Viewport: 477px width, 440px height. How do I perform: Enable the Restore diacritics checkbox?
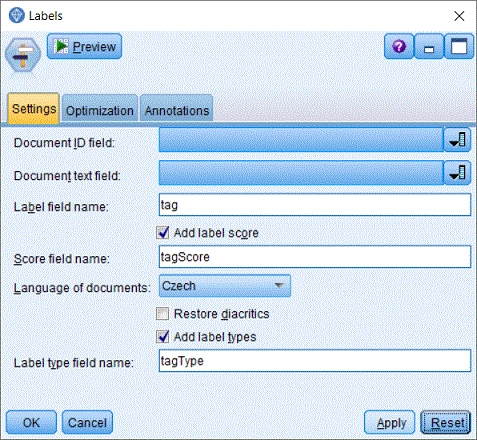click(x=162, y=314)
